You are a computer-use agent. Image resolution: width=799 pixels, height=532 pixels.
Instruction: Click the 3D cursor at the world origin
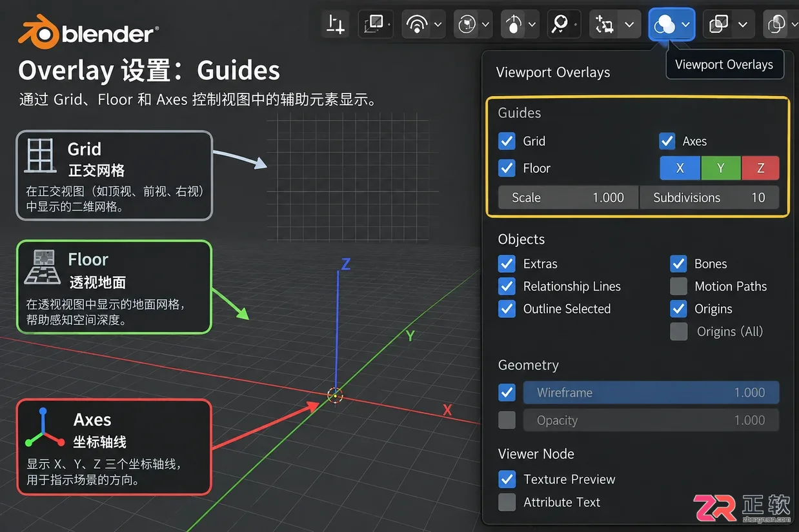point(335,395)
